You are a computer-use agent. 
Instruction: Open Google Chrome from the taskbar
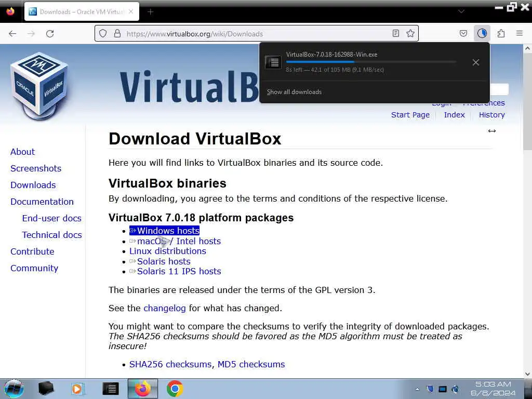coord(175,389)
